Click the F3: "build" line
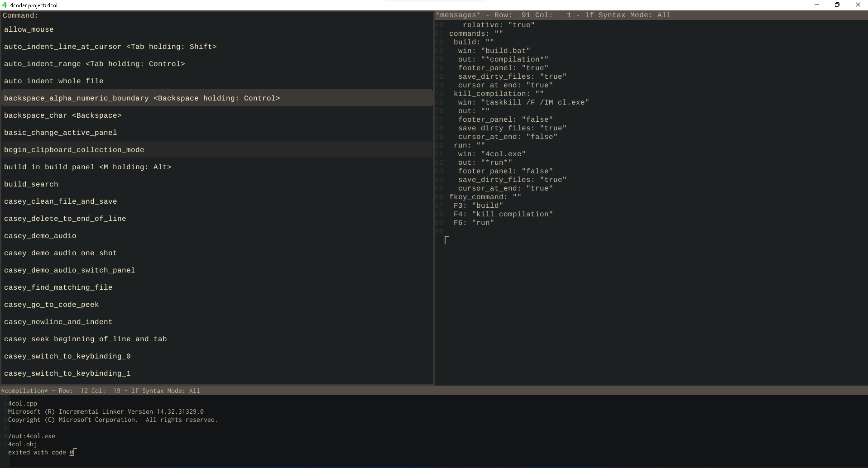 (x=478, y=205)
